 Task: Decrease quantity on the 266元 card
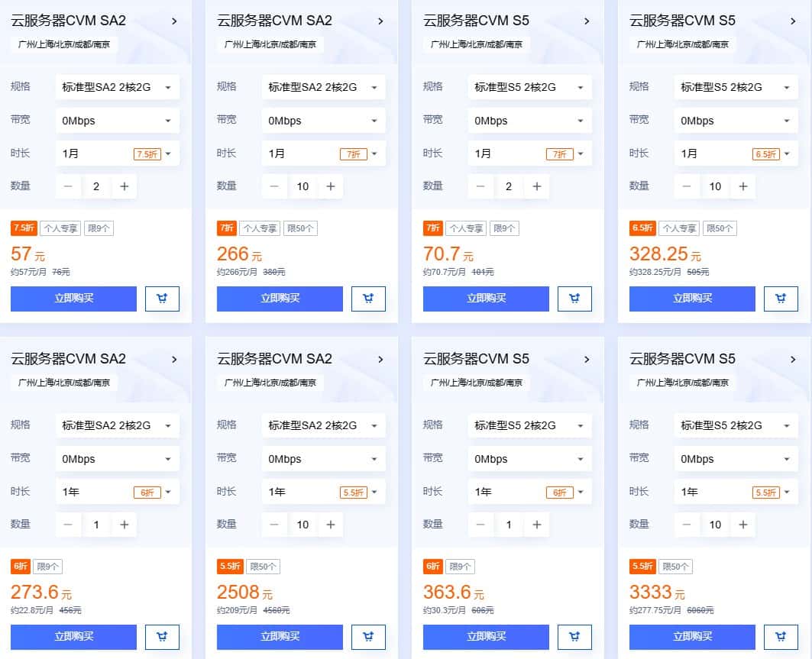[x=274, y=186]
